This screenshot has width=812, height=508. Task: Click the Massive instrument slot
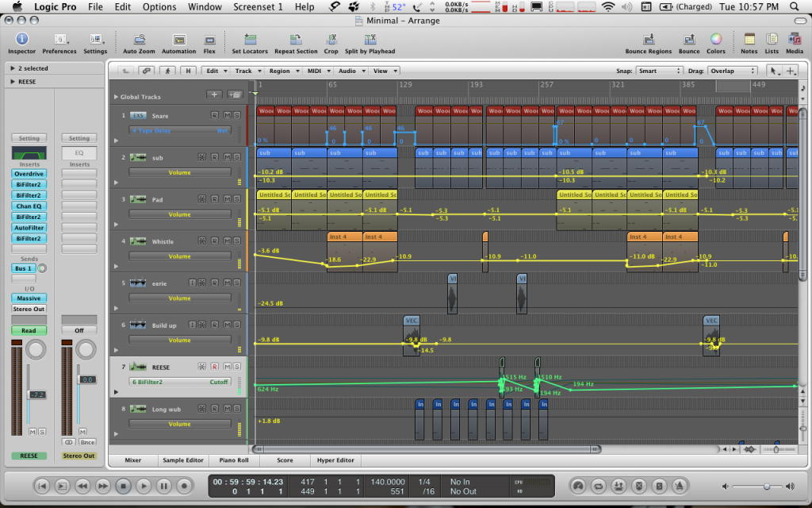point(29,298)
